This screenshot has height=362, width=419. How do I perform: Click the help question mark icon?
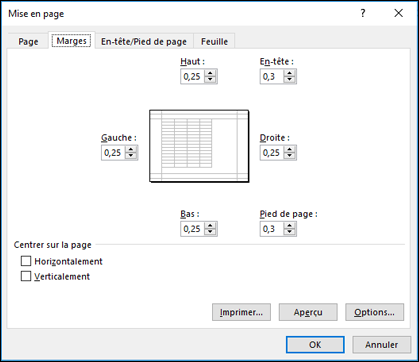(363, 13)
